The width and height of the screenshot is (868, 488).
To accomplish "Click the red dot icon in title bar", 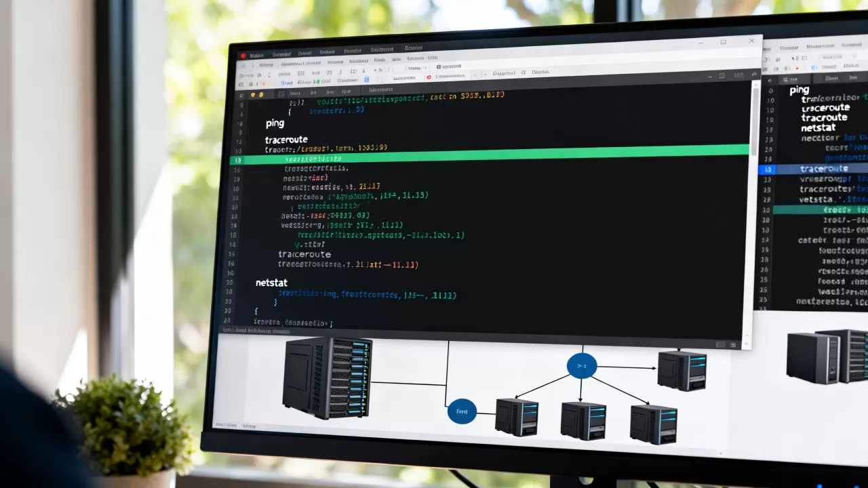I will pos(243,56).
